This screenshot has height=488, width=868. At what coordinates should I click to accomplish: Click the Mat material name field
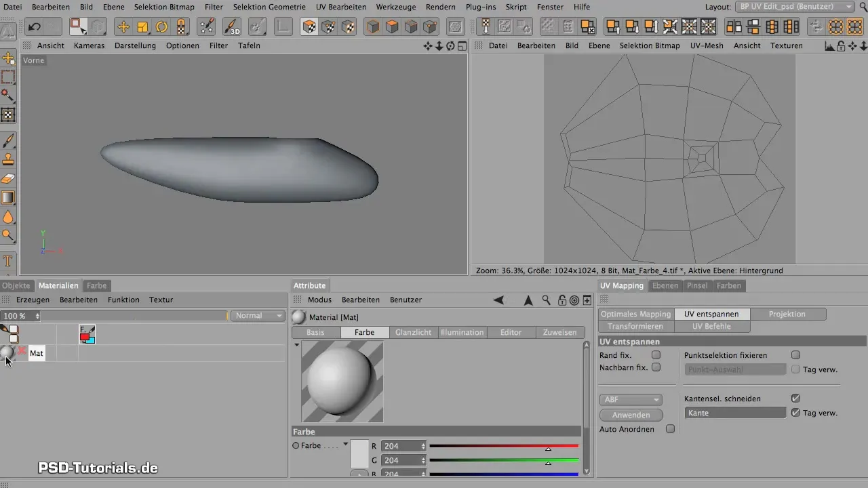[x=37, y=353]
